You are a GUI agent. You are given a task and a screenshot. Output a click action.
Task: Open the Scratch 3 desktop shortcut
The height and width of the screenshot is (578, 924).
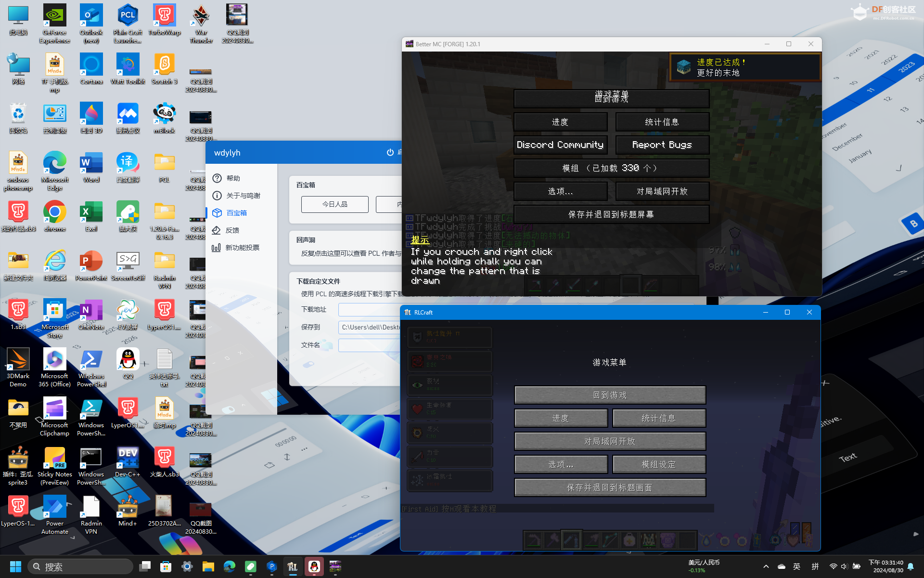point(164,69)
